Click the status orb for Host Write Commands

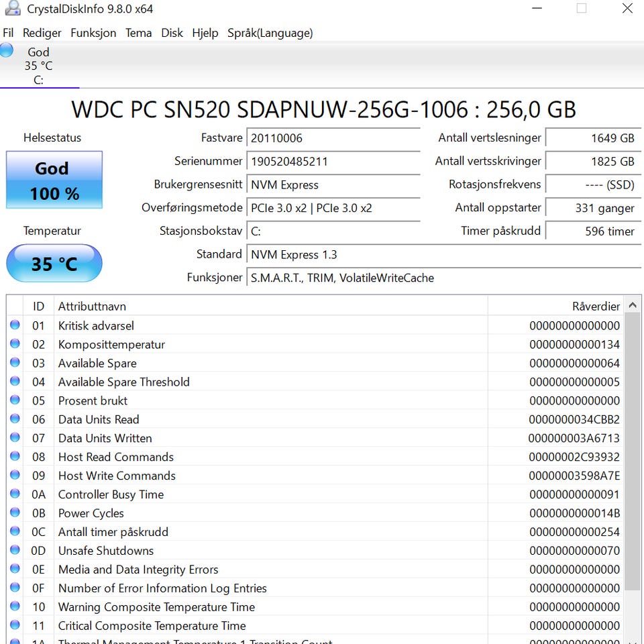[15, 475]
